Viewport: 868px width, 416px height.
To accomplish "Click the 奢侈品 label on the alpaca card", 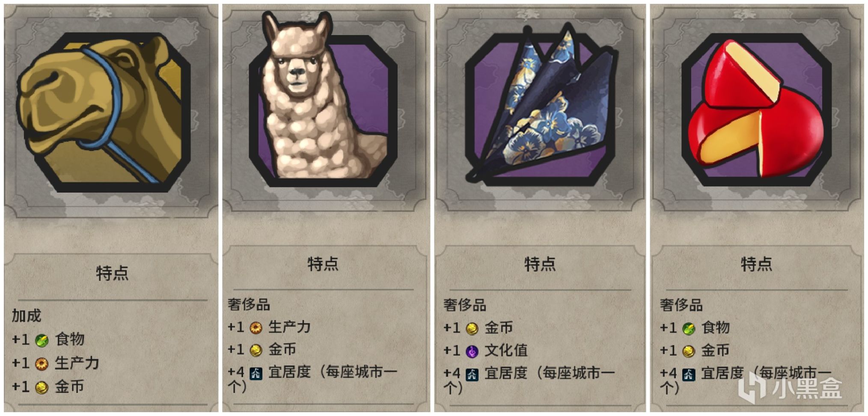I will point(249,305).
